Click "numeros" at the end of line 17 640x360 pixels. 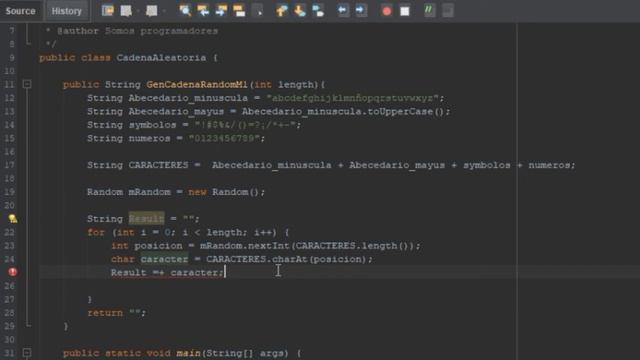pyautogui.click(x=549, y=165)
